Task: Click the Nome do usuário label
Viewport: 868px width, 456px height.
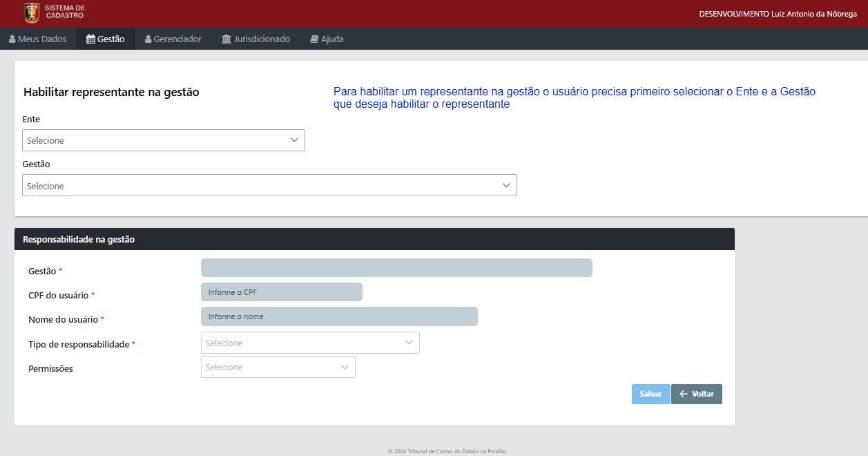Action: tap(64, 320)
